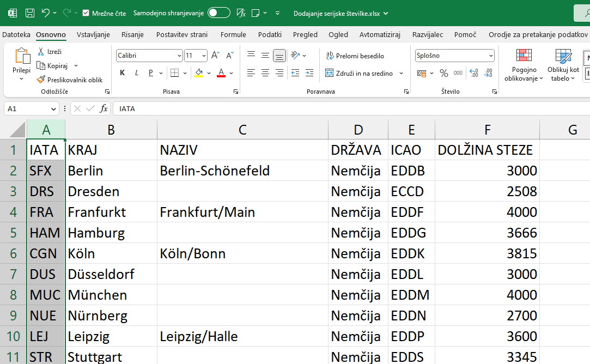Open the font size dropdown
Image resolution: width=590 pixels, height=364 pixels.
[x=204, y=56]
